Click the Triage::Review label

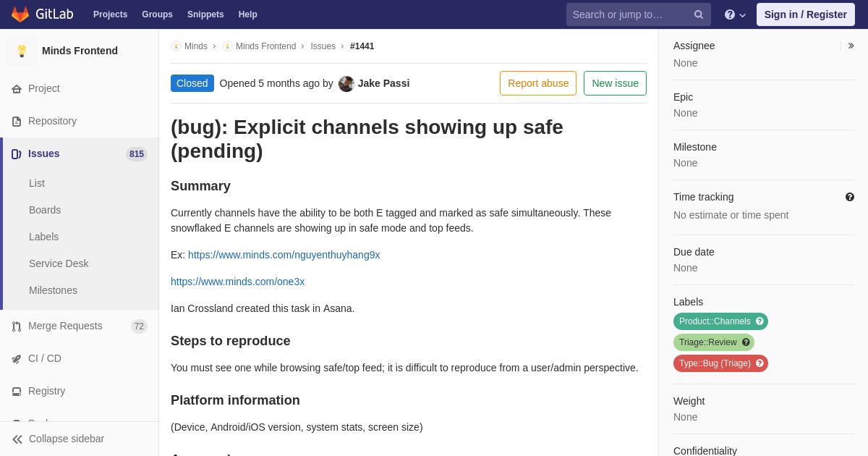pyautogui.click(x=714, y=342)
